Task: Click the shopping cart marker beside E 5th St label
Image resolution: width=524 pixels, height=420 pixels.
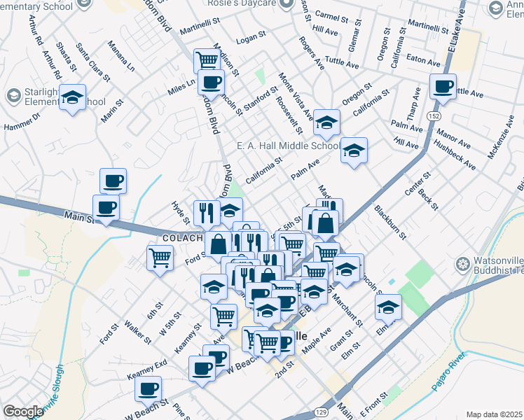Action: coord(292,245)
